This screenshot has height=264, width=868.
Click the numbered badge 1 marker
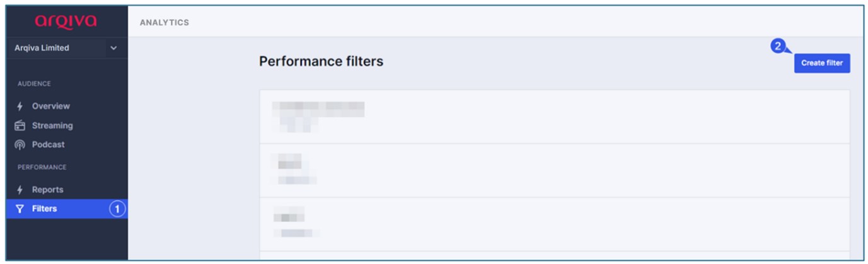pyautogui.click(x=117, y=209)
